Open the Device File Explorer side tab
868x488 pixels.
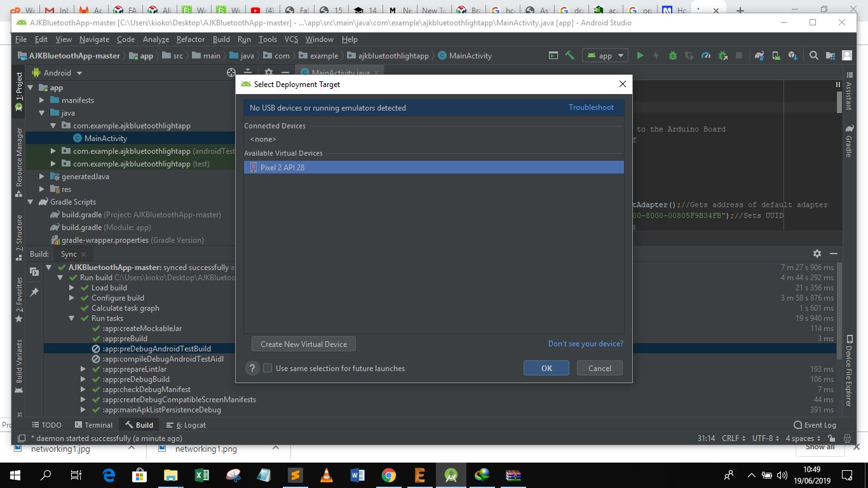pyautogui.click(x=849, y=372)
